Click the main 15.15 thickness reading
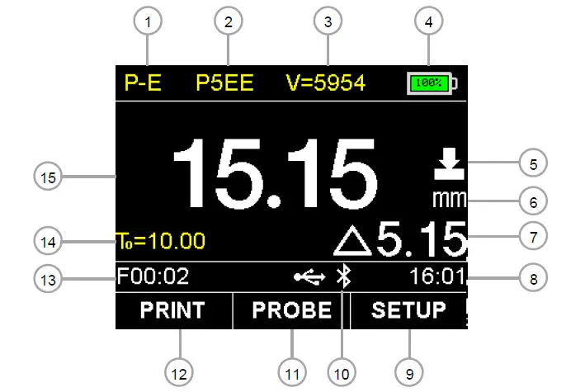This screenshot has height=392, width=585. pyautogui.click(x=275, y=174)
